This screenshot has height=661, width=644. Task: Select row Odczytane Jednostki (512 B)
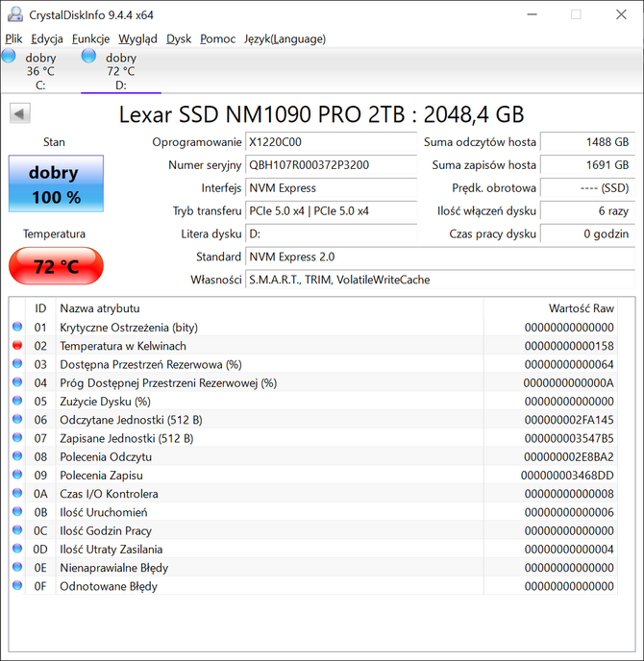313,420
